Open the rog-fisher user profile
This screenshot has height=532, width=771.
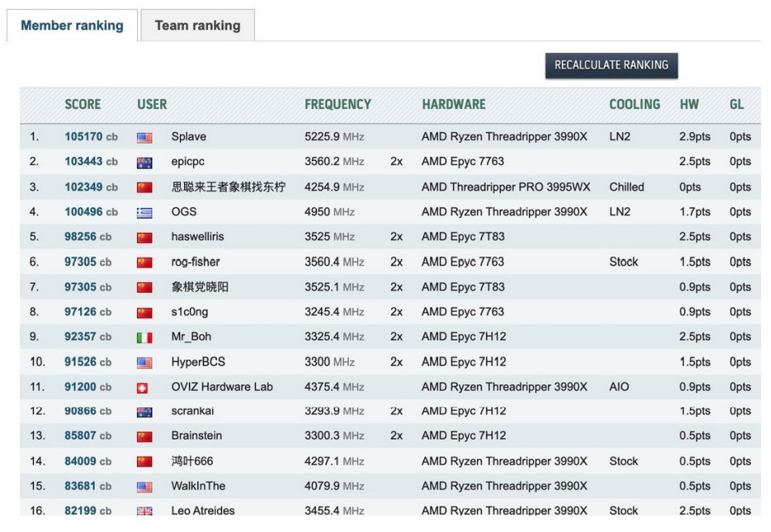click(x=196, y=262)
